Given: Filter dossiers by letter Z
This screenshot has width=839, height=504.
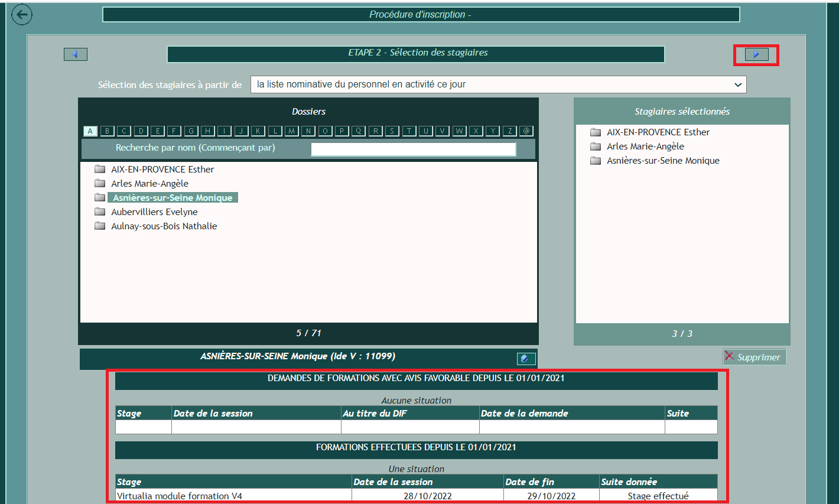Looking at the screenshot, I should click(509, 131).
